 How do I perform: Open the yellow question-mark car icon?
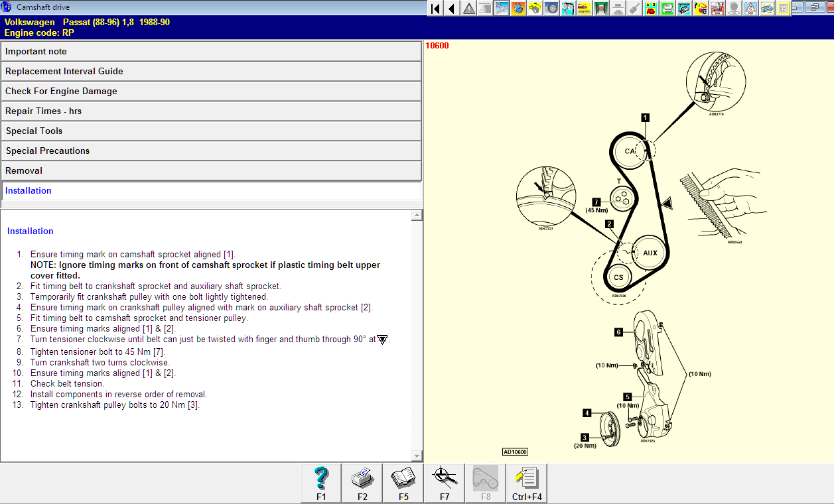coord(701,9)
